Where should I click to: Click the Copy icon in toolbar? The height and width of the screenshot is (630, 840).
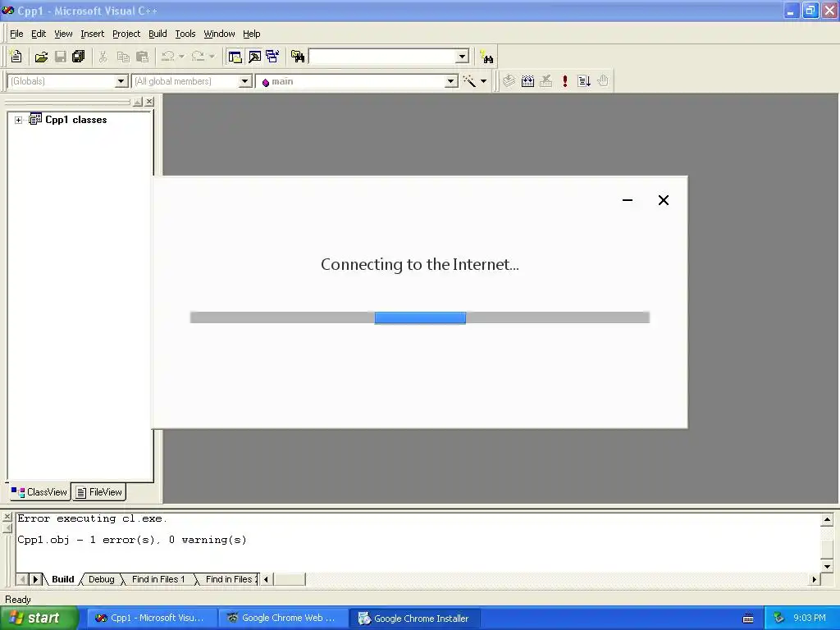coord(123,57)
